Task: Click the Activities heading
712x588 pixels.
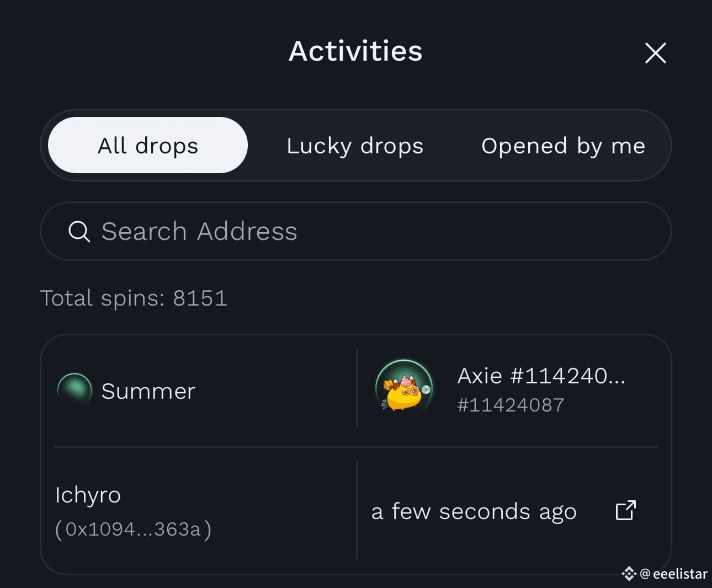Action: pos(355,51)
